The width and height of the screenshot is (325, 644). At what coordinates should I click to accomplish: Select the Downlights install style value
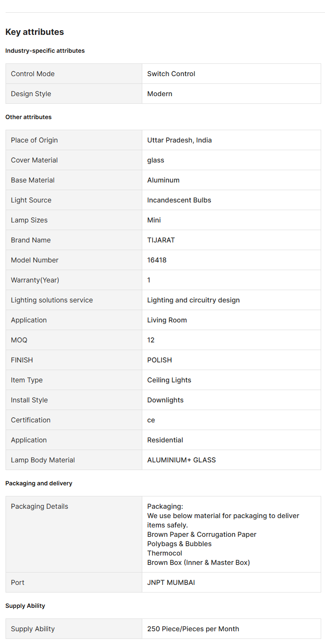coord(165,400)
